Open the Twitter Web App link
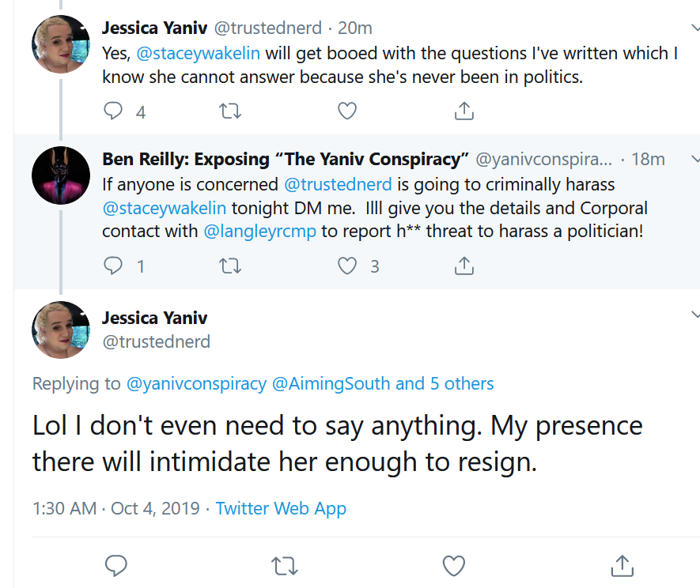The height and width of the screenshot is (588, 700). coord(281,509)
